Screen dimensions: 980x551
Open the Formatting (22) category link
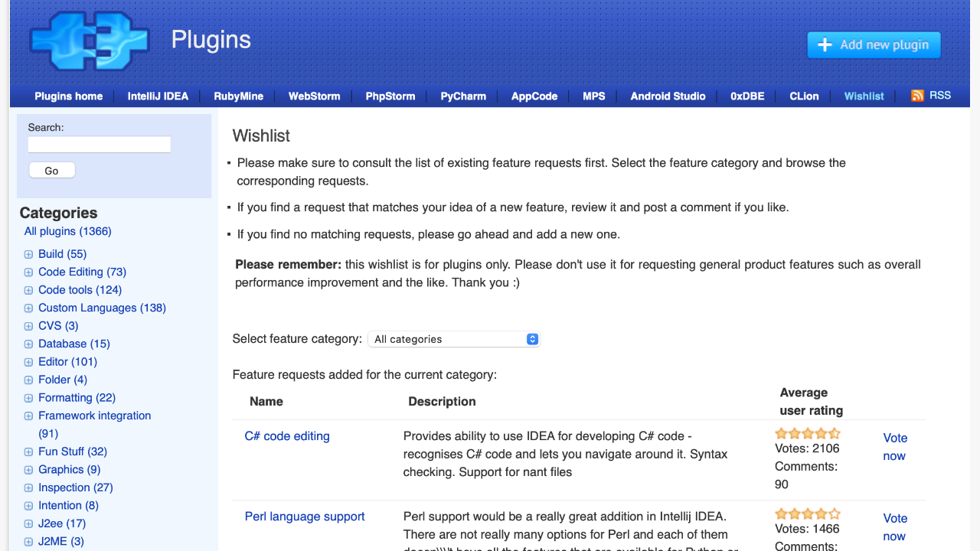(77, 398)
